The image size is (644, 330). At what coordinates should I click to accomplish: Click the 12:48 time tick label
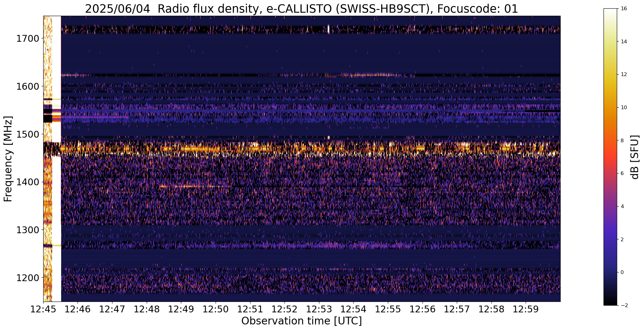click(147, 309)
